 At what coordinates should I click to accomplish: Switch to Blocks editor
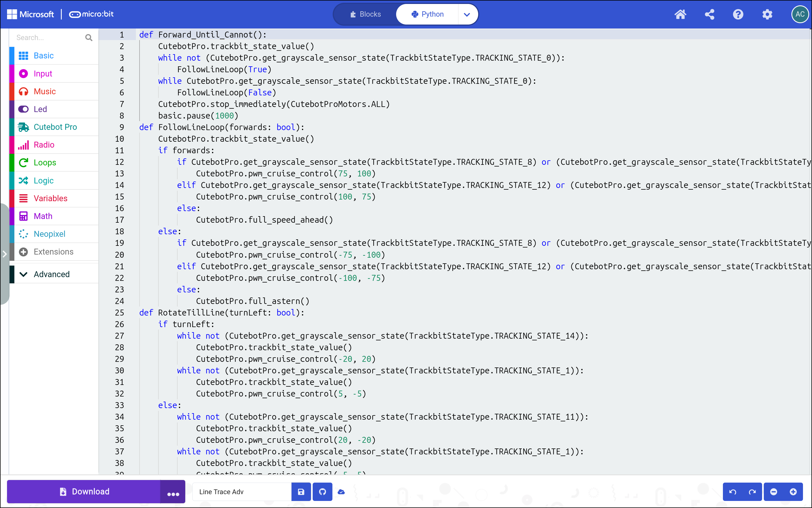[x=365, y=14]
